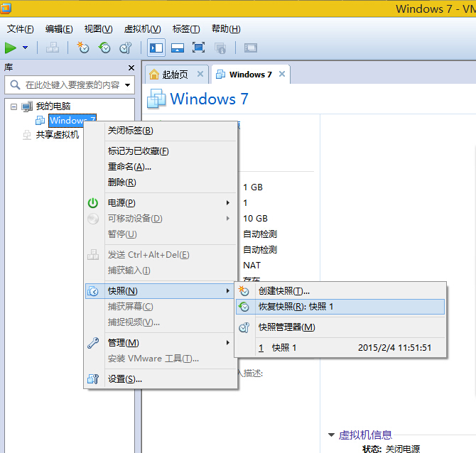This screenshot has width=476, height=453.
Task: Open the 文件(F) menu
Action: [x=21, y=29]
